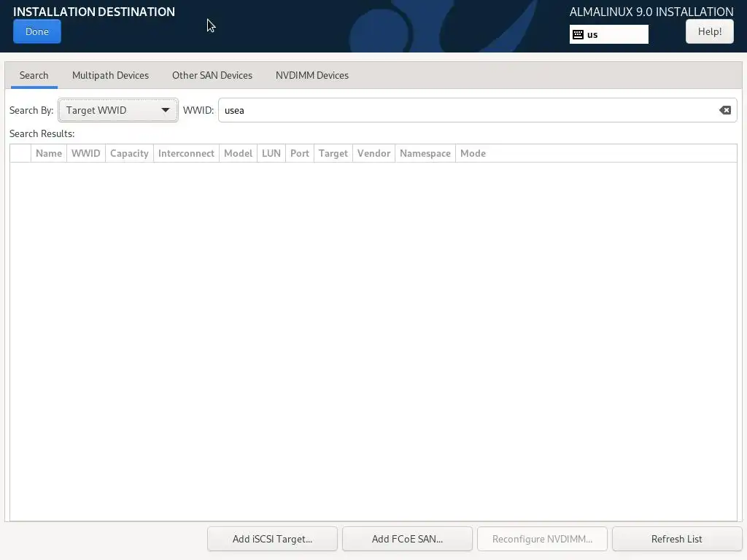Click Refresh List button

point(676,539)
